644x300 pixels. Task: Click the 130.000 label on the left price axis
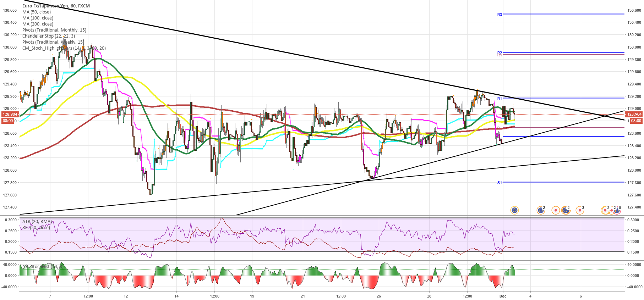click(x=10, y=47)
